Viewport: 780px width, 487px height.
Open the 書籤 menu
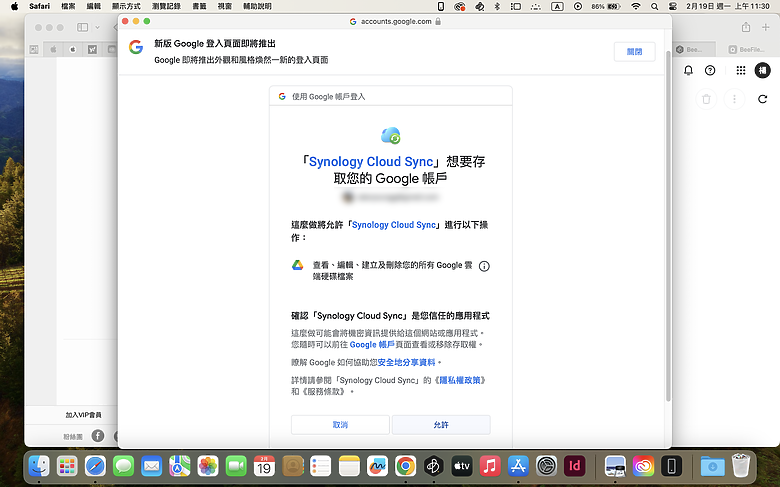199,6
